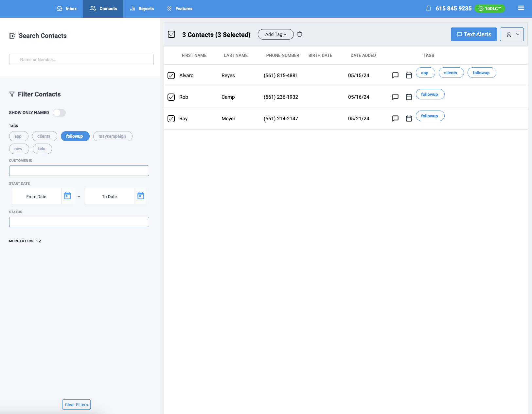Click the notification bell icon
Screen dimensions: 532x414
[x=428, y=9]
